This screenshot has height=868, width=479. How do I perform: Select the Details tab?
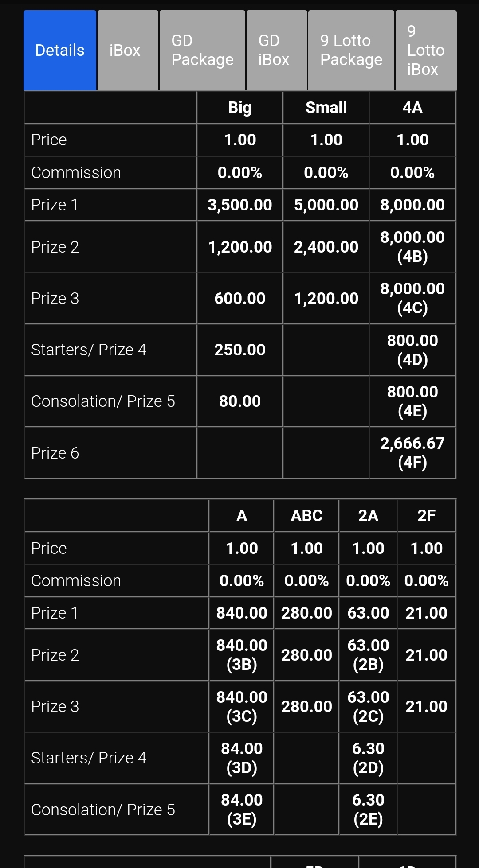60,51
